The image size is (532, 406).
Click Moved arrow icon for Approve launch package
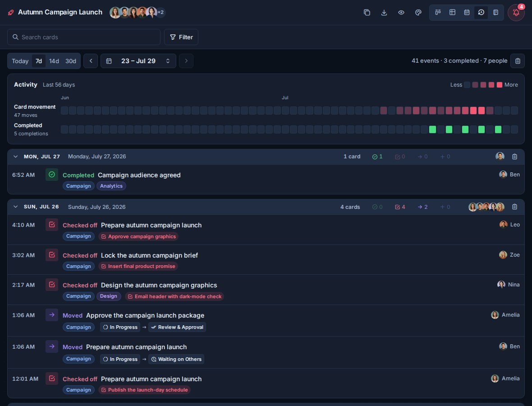pos(52,315)
